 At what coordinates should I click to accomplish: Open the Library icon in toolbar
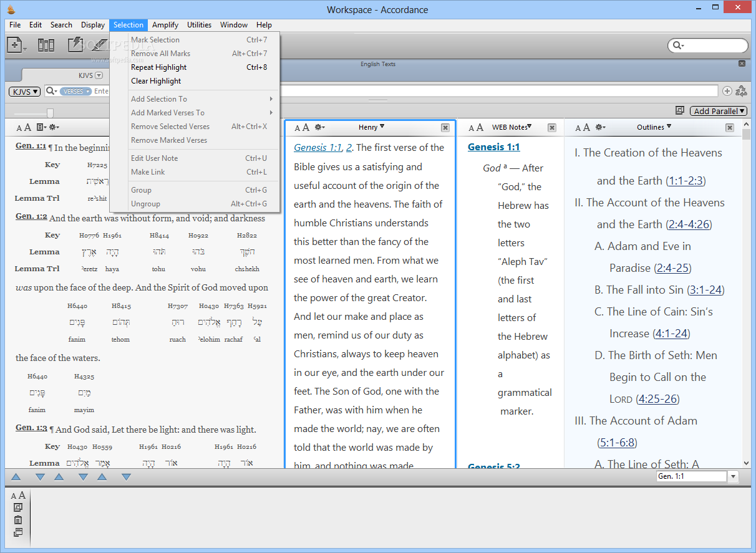[x=46, y=45]
